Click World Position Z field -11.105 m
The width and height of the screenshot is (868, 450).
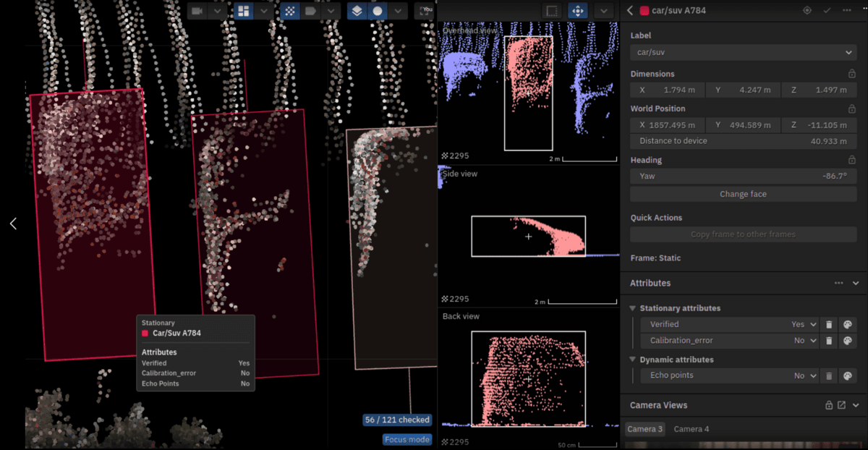[x=820, y=124]
